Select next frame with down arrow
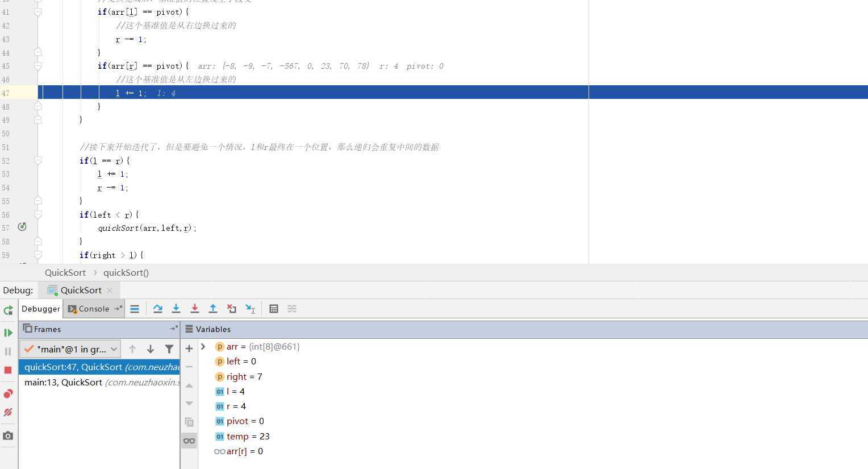This screenshot has height=469, width=868. pos(151,349)
